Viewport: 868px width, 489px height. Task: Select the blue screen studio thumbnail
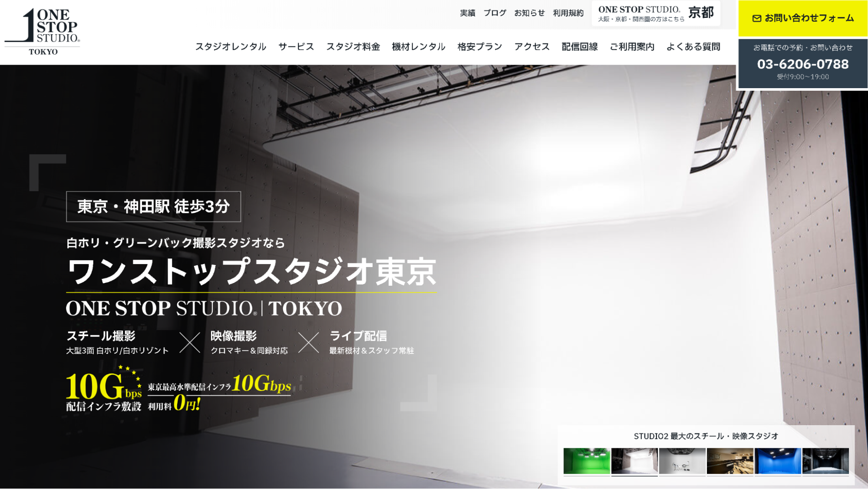point(778,461)
